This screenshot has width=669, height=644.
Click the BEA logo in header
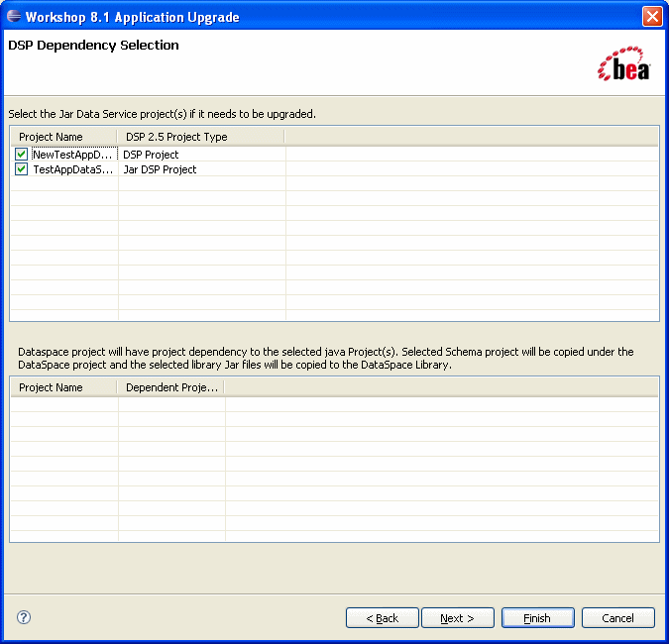pos(623,64)
